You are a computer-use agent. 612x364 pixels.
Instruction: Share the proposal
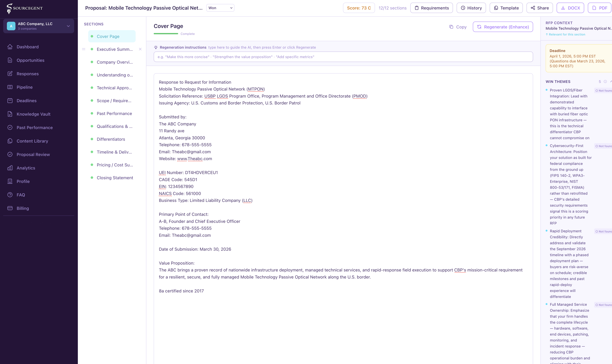click(540, 8)
